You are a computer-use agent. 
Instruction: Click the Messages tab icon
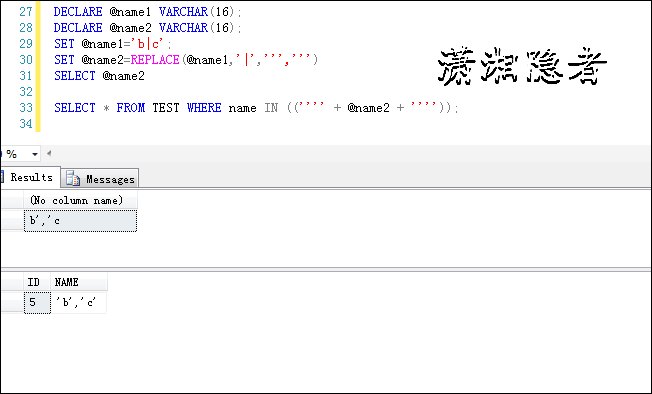point(73,178)
